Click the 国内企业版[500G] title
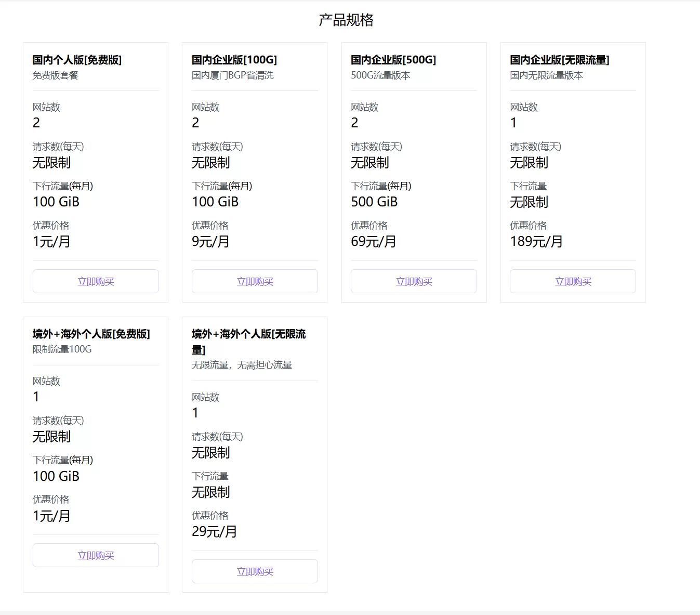 [x=393, y=60]
